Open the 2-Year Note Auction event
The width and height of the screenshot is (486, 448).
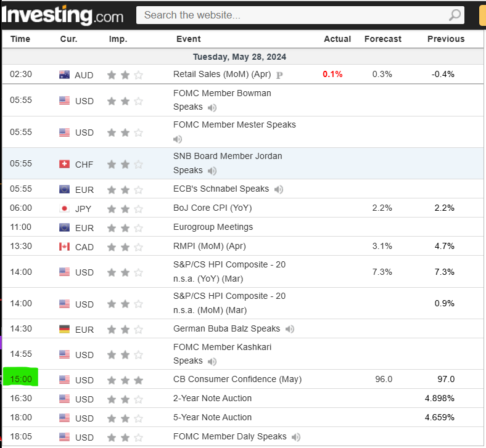(213, 398)
